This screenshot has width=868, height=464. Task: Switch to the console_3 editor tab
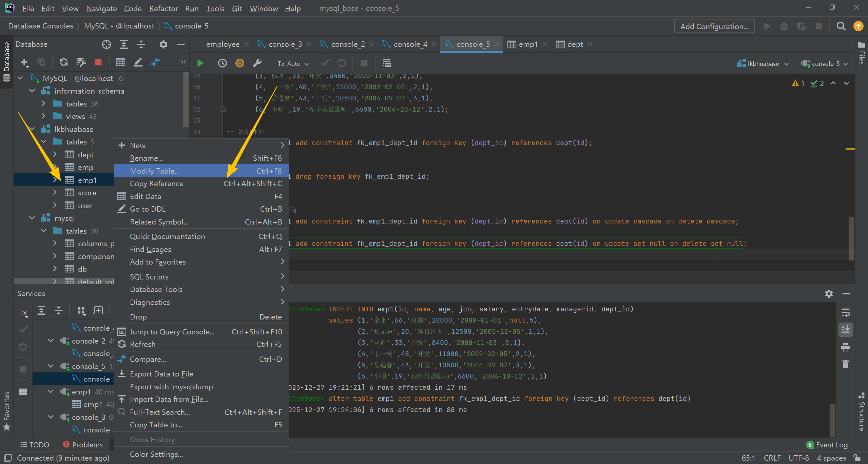coord(284,44)
